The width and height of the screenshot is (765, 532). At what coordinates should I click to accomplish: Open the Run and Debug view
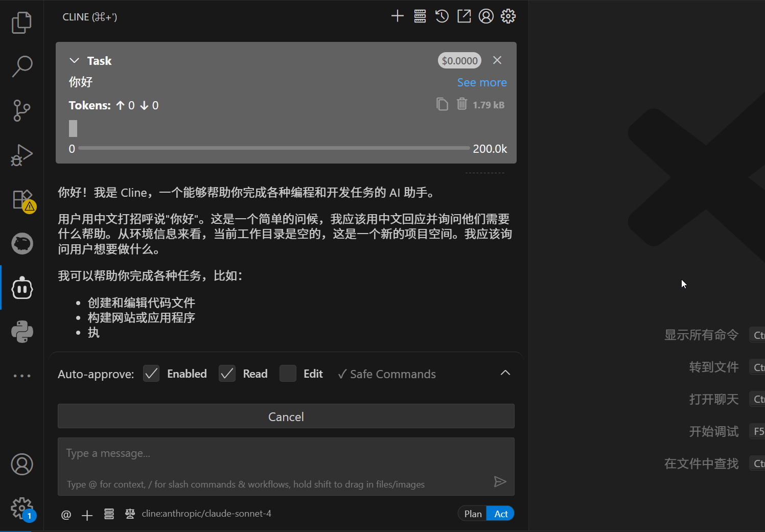click(22, 155)
